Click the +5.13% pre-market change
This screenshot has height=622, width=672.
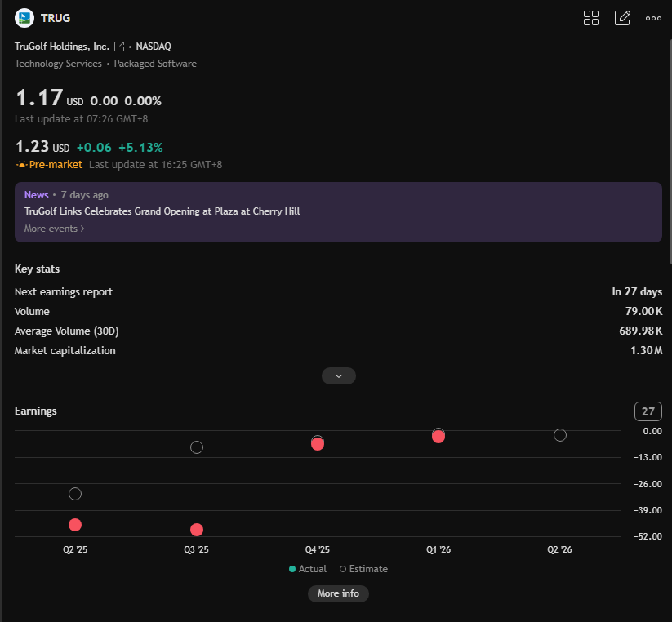[140, 148]
